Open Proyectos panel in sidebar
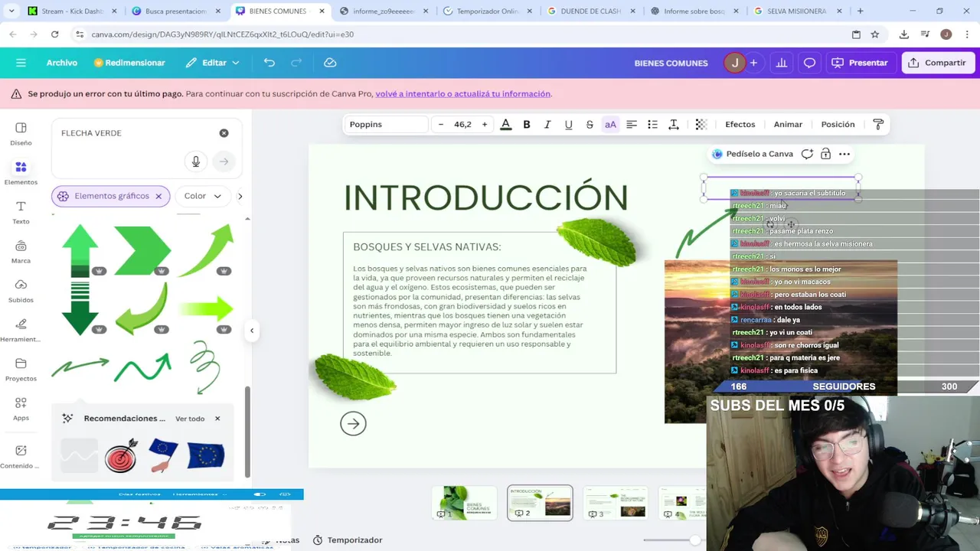Viewport: 980px width, 551px height. (x=21, y=369)
